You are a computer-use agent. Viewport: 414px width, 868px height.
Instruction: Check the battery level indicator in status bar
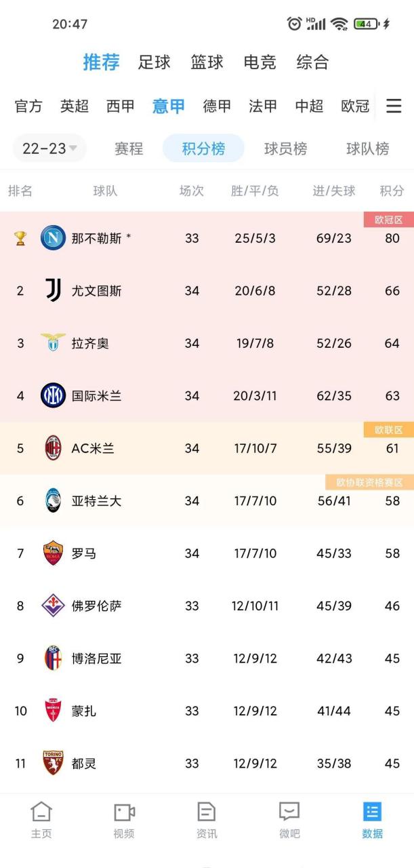click(x=365, y=22)
